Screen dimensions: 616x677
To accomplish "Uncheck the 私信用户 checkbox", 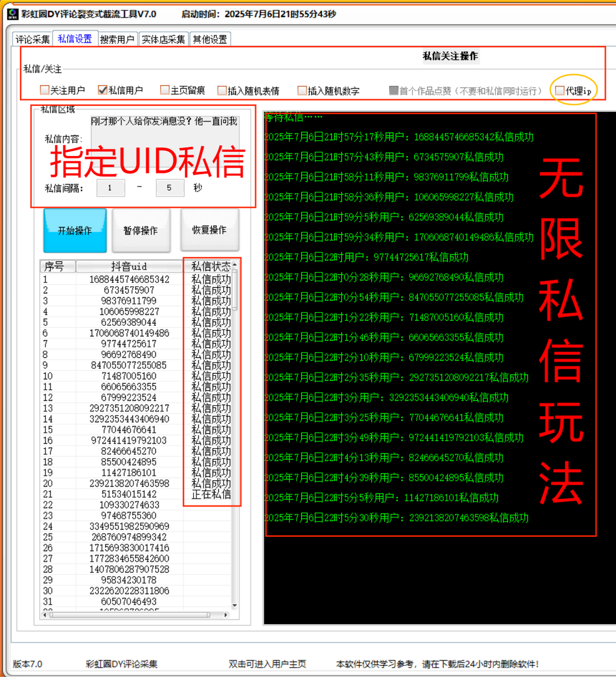I will point(103,90).
